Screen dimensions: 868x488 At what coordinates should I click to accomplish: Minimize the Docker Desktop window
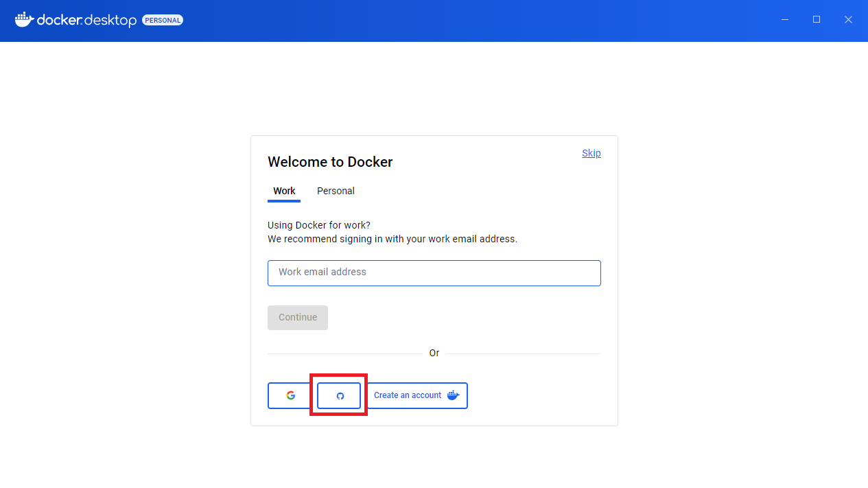785,20
